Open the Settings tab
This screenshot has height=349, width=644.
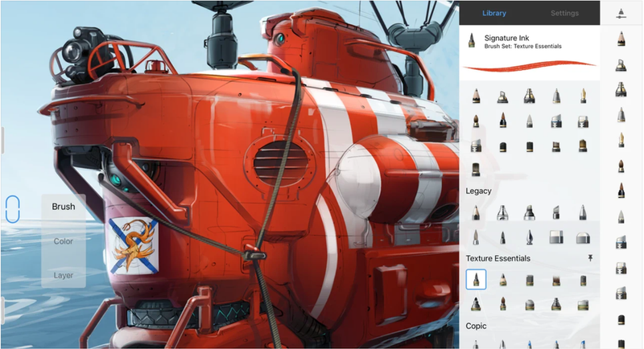pyautogui.click(x=564, y=13)
